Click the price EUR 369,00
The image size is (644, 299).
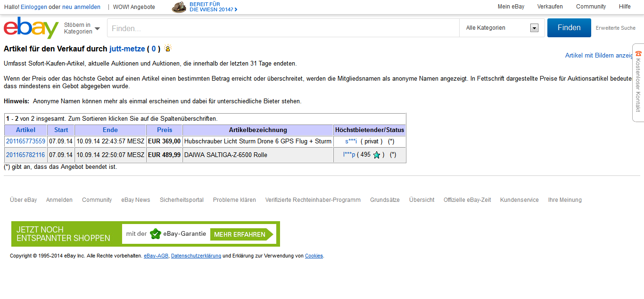point(165,141)
